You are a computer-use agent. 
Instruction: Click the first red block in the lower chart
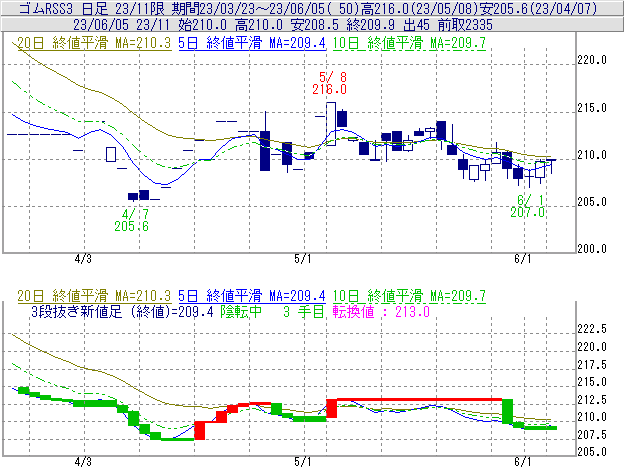point(199,430)
